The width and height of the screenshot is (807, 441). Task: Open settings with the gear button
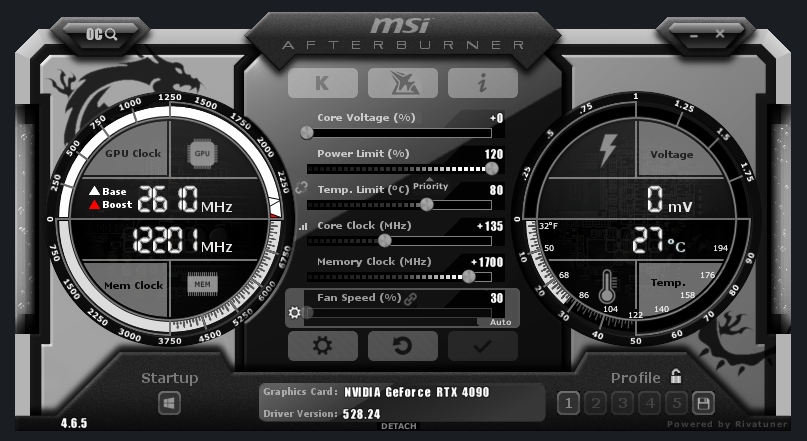pyautogui.click(x=322, y=346)
